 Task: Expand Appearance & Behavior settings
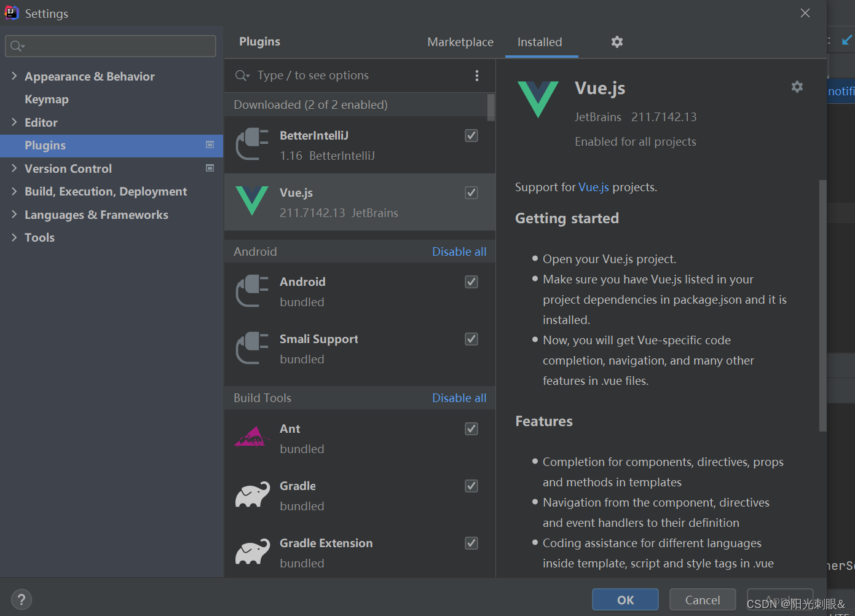[x=14, y=76]
